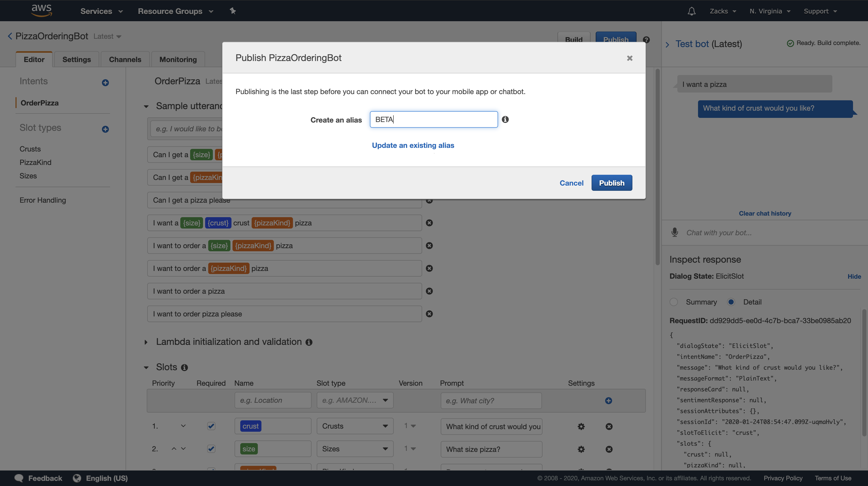Click Update an existing alias link
The height and width of the screenshot is (486, 868).
click(413, 145)
